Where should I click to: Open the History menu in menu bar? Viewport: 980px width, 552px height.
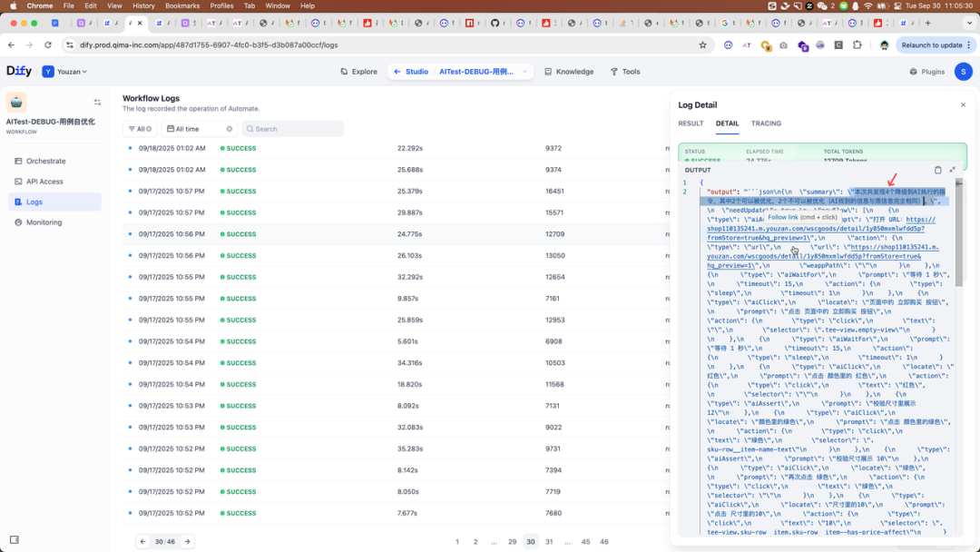point(143,5)
